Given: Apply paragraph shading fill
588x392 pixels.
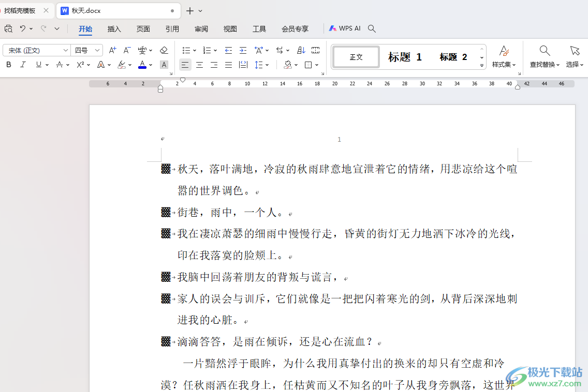Looking at the screenshot, I should tap(288, 65).
